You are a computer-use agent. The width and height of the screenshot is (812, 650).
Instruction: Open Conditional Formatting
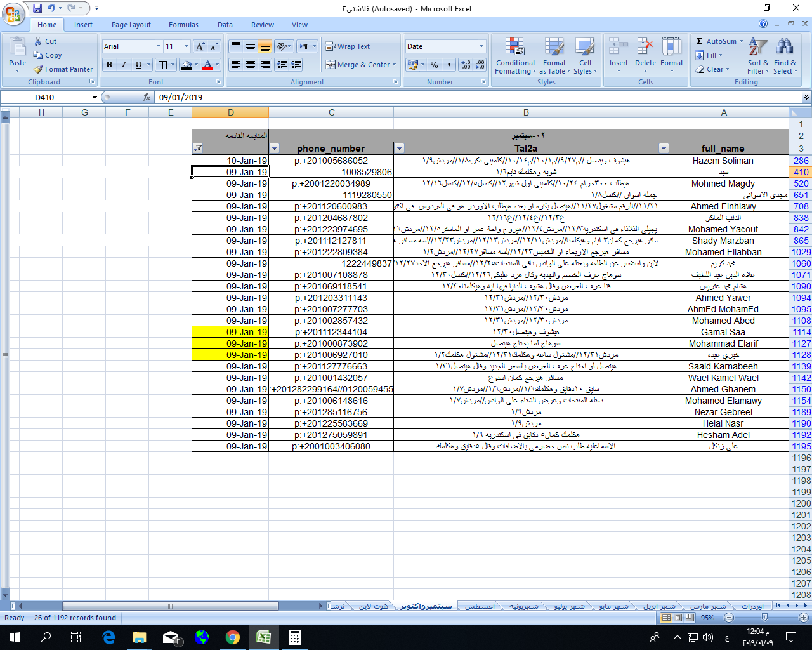pyautogui.click(x=515, y=56)
